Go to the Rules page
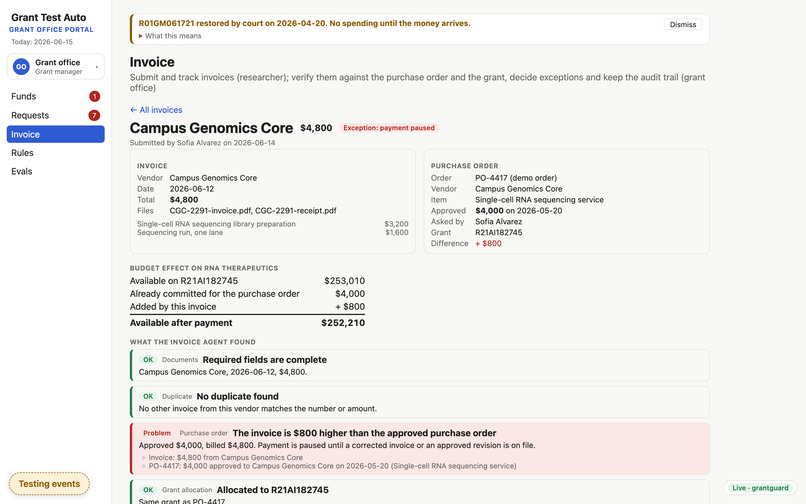 (56, 153)
